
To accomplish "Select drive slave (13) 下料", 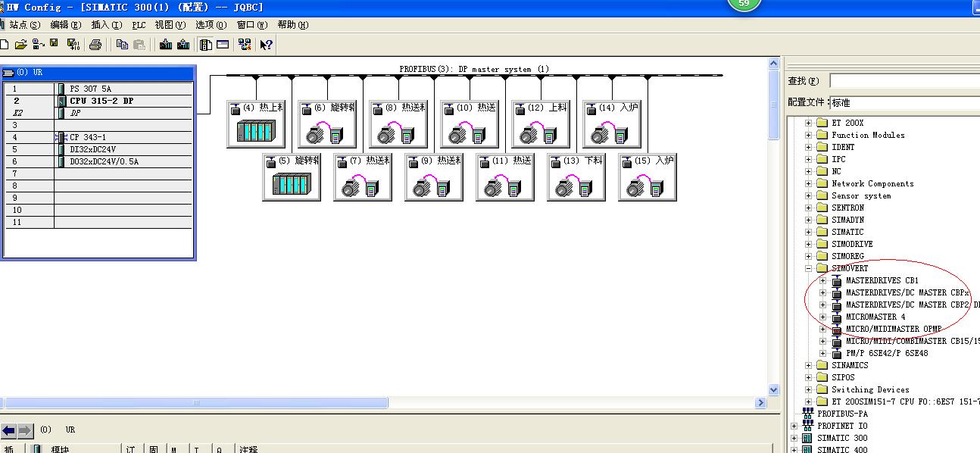I will pyautogui.click(x=576, y=177).
